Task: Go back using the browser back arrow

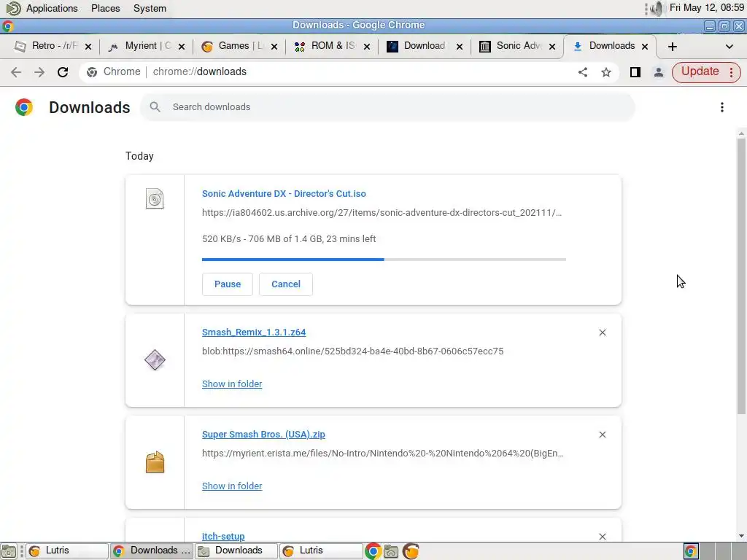Action: point(16,72)
